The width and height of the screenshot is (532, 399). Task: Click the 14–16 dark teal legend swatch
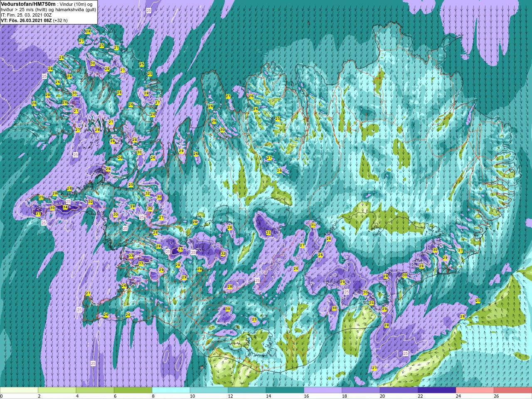285,390
